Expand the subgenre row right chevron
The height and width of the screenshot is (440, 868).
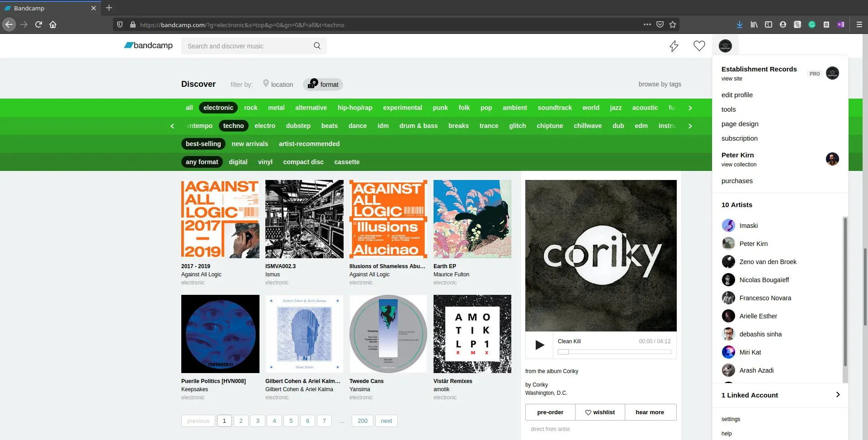pos(690,126)
